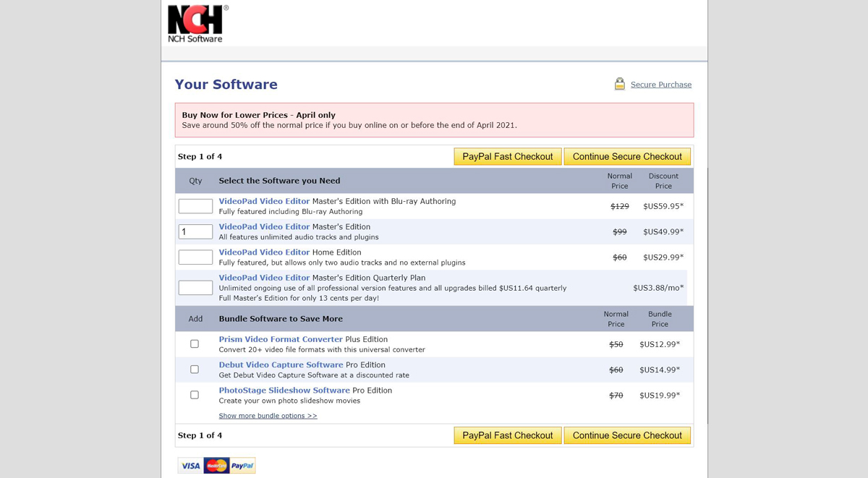Open the Debut Video Capture Software link
This screenshot has height=478, width=868.
(x=281, y=364)
